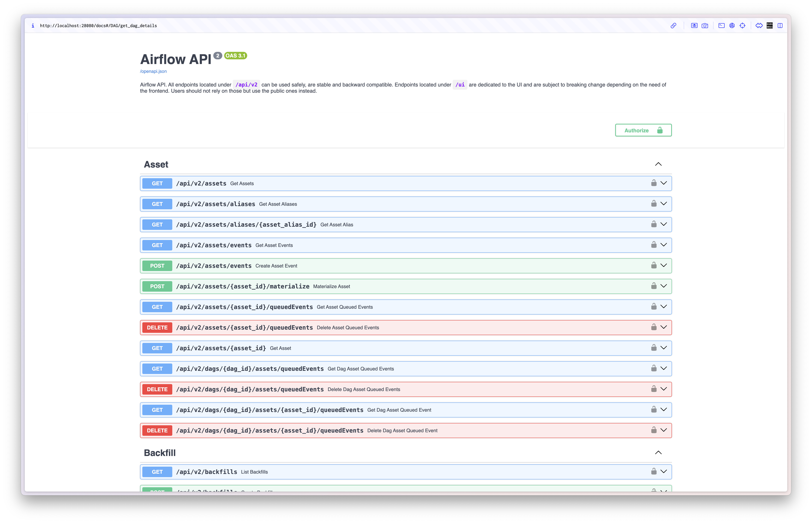Image resolution: width=812 pixels, height=523 pixels.
Task: Collapse the Asset section
Action: click(x=658, y=164)
